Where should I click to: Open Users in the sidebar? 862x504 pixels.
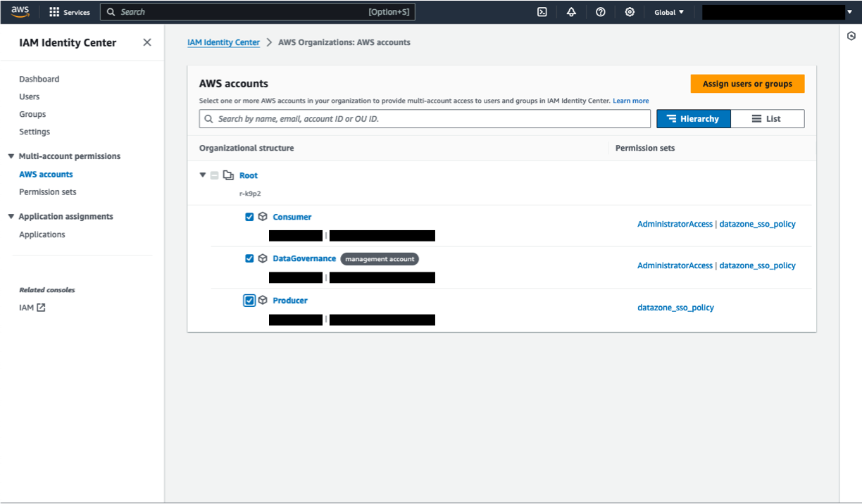coord(30,96)
